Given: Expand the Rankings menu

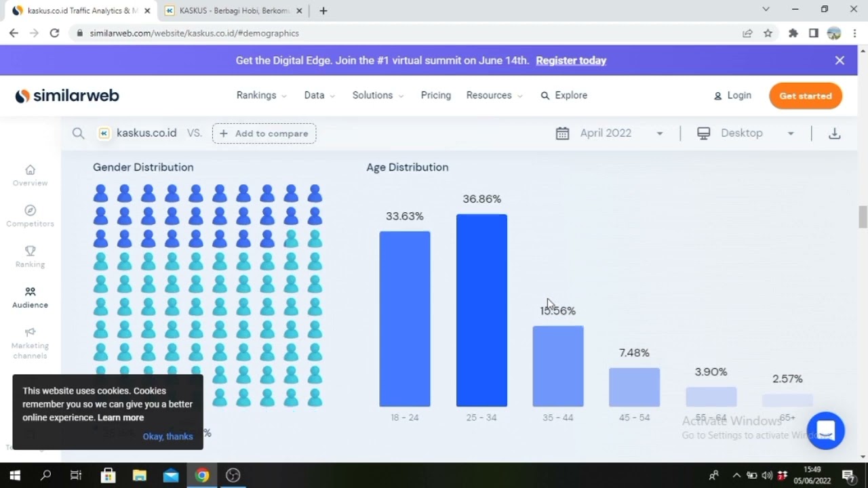Looking at the screenshot, I should pos(261,96).
